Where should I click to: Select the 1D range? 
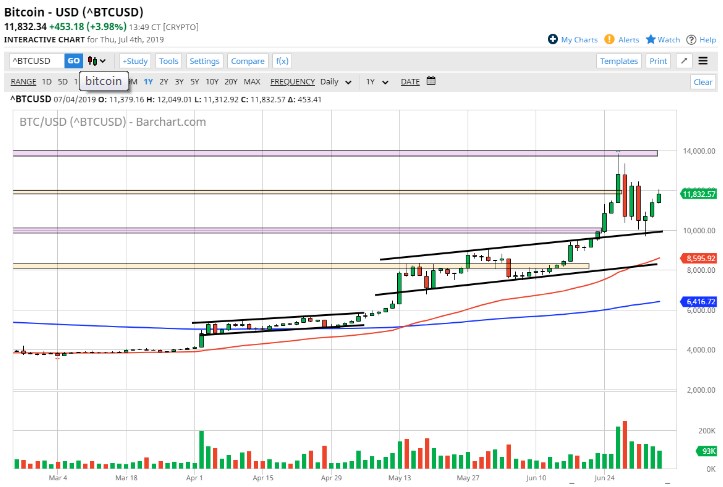(47, 82)
